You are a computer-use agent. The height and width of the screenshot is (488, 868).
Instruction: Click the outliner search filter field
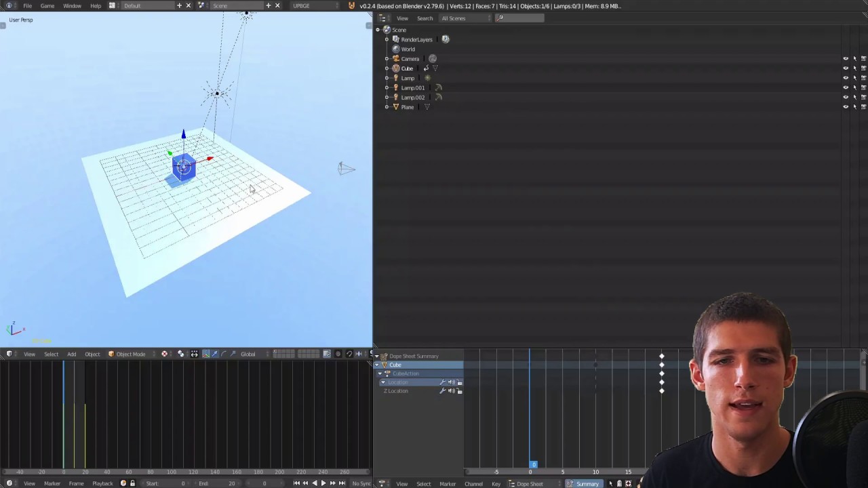tap(519, 18)
